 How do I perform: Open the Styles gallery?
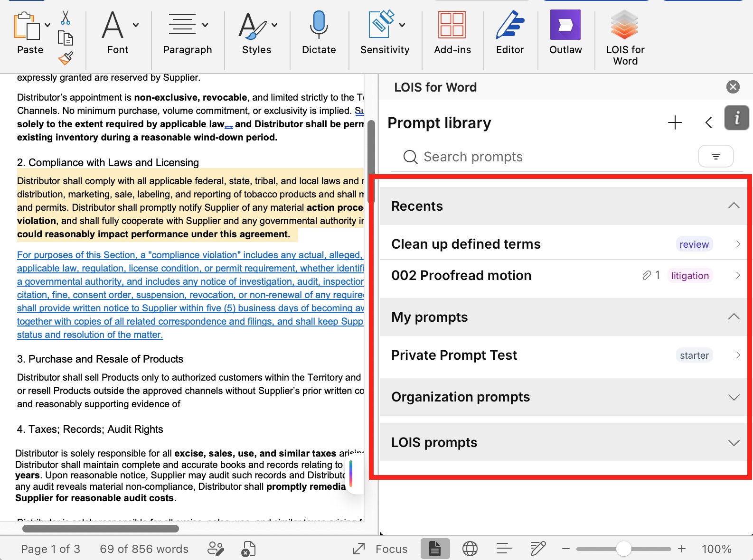click(x=257, y=33)
